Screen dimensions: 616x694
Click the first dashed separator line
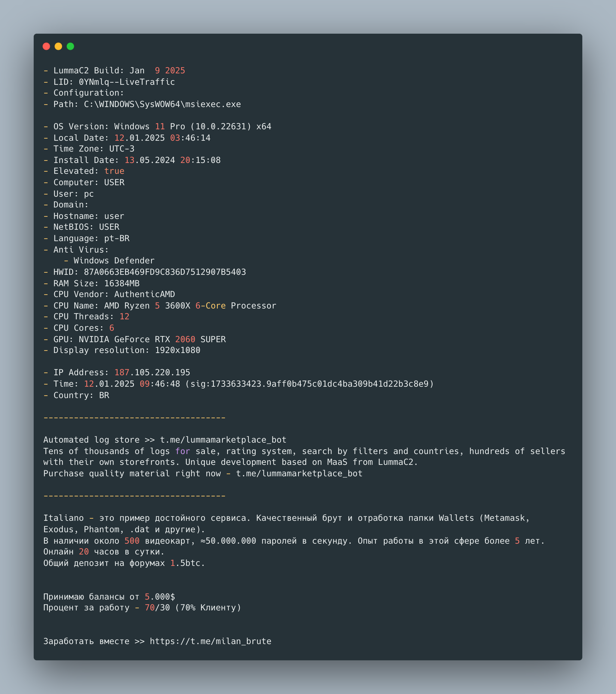(x=134, y=418)
